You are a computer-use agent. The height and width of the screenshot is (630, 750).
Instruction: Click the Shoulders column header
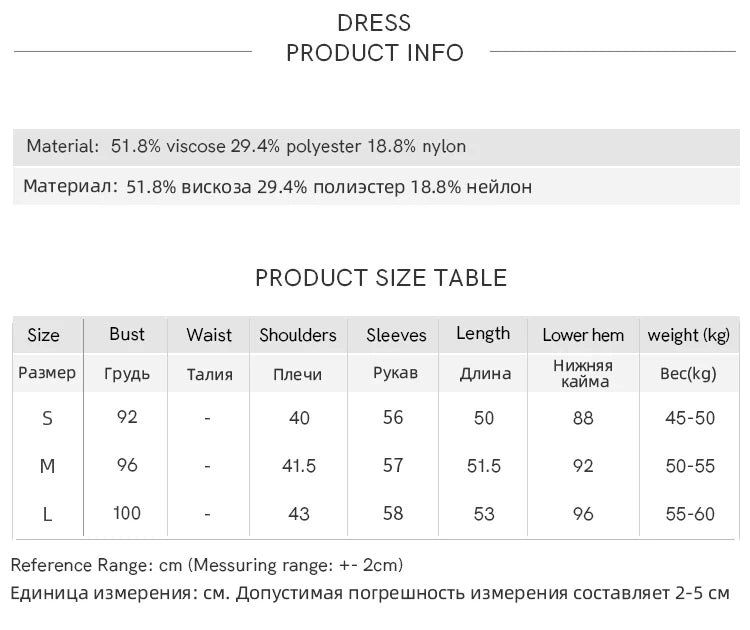click(298, 335)
